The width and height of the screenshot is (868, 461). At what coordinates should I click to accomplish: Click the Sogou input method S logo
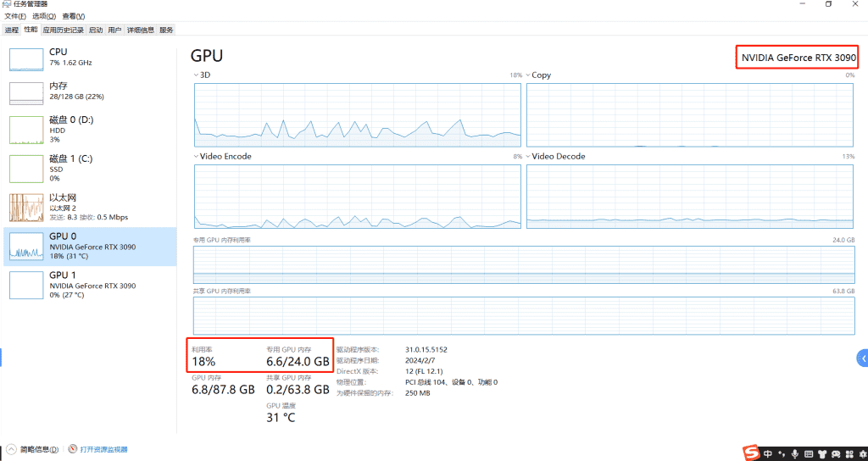[752, 453]
